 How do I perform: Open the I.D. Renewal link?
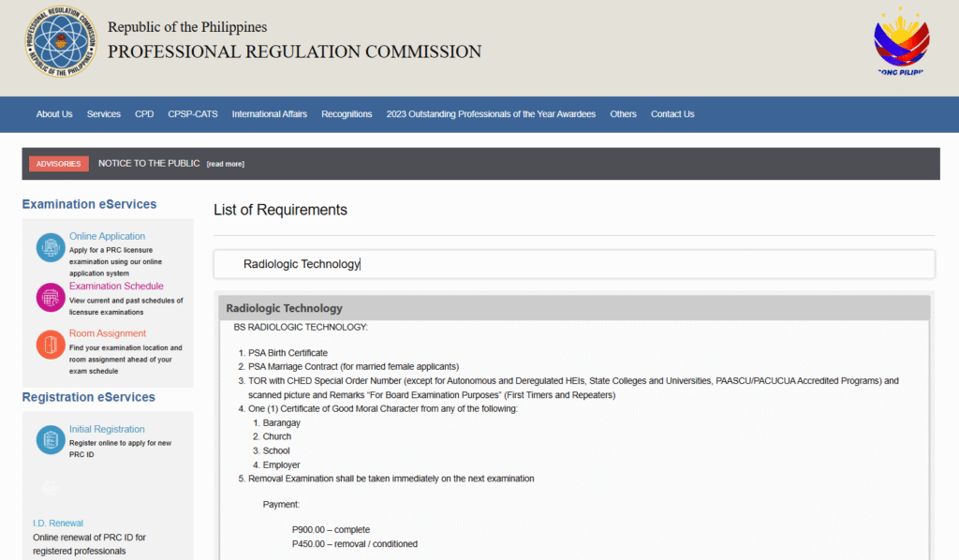[x=58, y=523]
